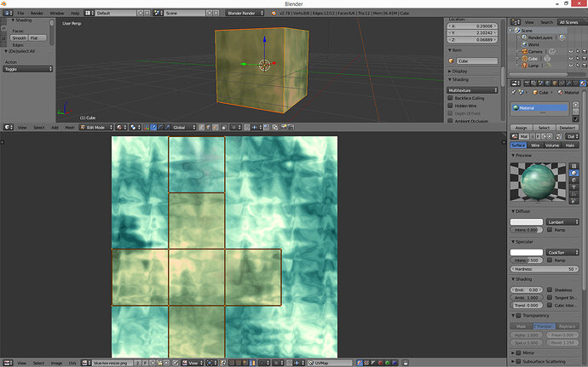
Task: Open Lambert diffuse shader dropdown
Action: (562, 222)
